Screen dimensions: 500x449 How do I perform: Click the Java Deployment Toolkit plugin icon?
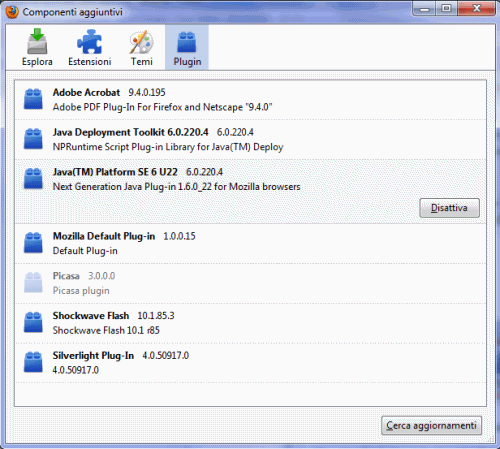(33, 139)
